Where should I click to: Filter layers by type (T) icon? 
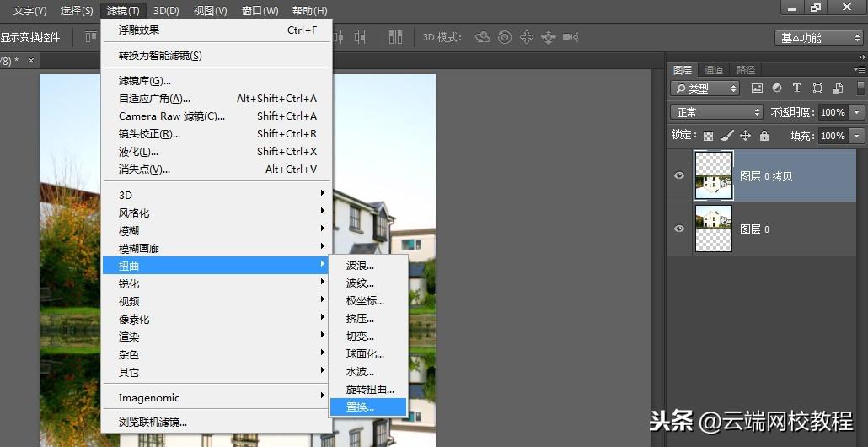pyautogui.click(x=796, y=88)
